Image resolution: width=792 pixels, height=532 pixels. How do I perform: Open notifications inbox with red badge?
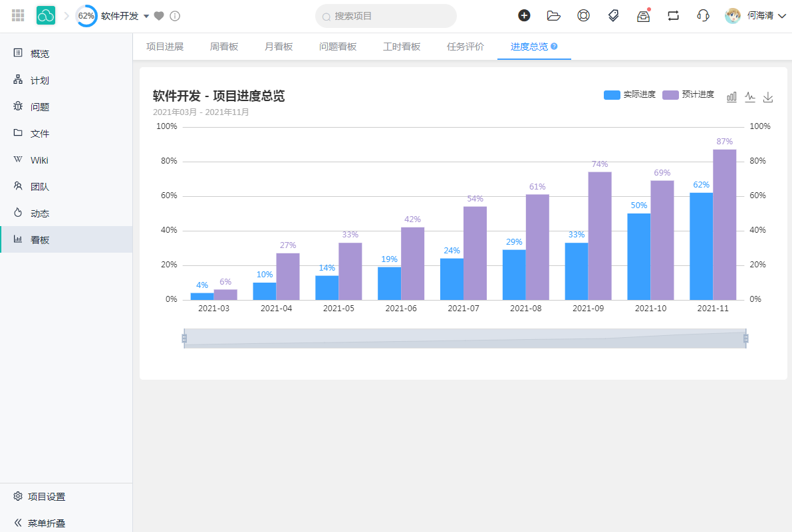[x=642, y=15]
